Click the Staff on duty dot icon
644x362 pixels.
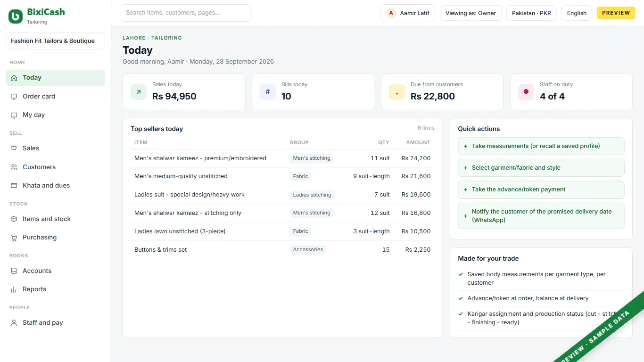pos(526,92)
